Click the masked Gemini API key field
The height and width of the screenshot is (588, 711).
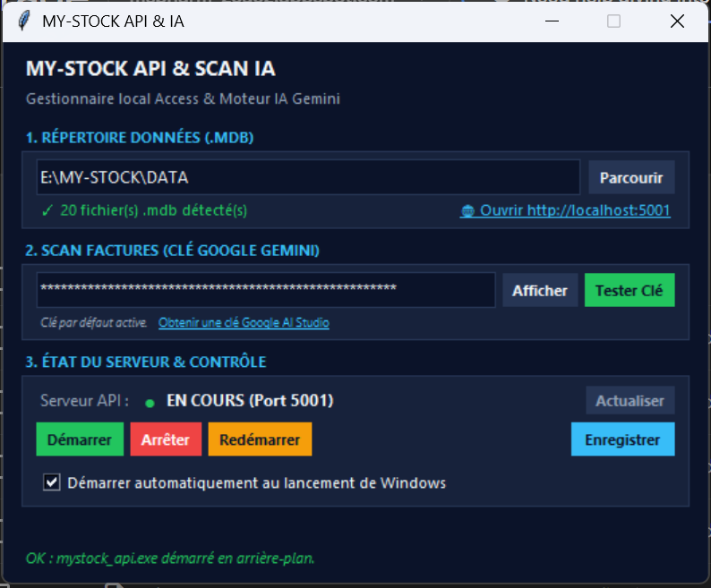[266, 290]
